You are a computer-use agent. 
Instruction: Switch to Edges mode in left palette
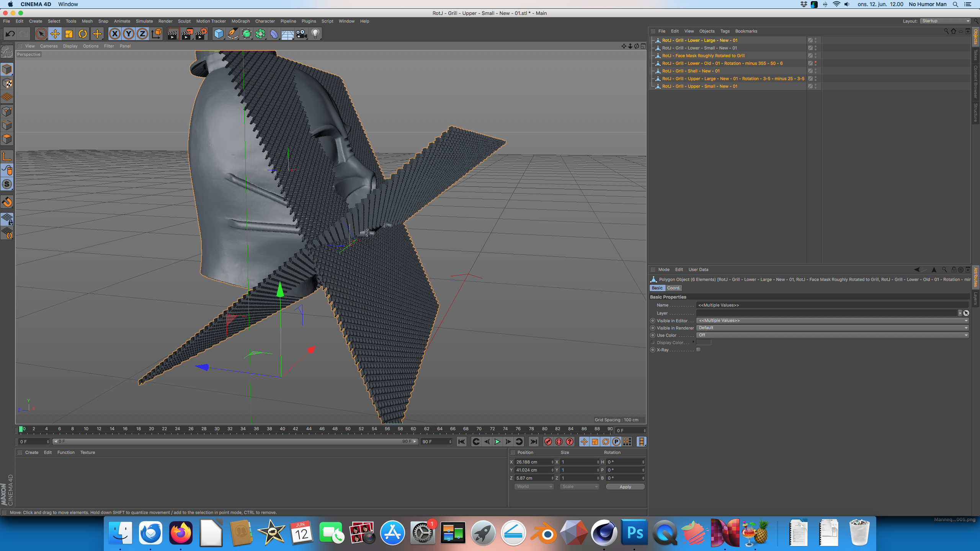pos(7,125)
